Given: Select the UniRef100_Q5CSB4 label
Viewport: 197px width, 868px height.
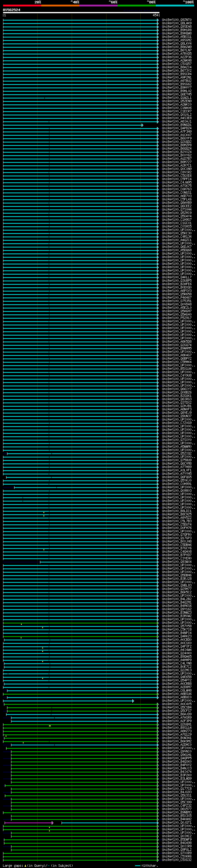Looking at the screenshot, I should pos(177,707).
